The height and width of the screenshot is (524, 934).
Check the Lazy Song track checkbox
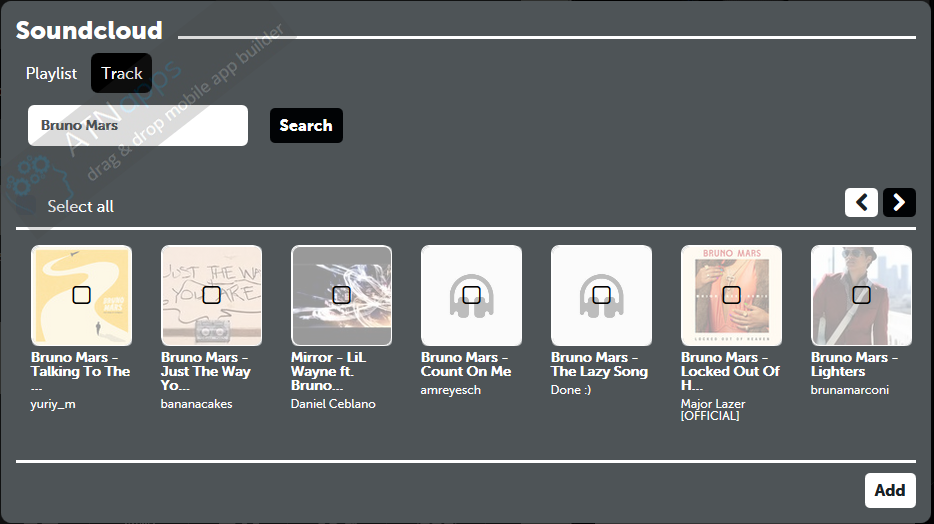tap(601, 295)
